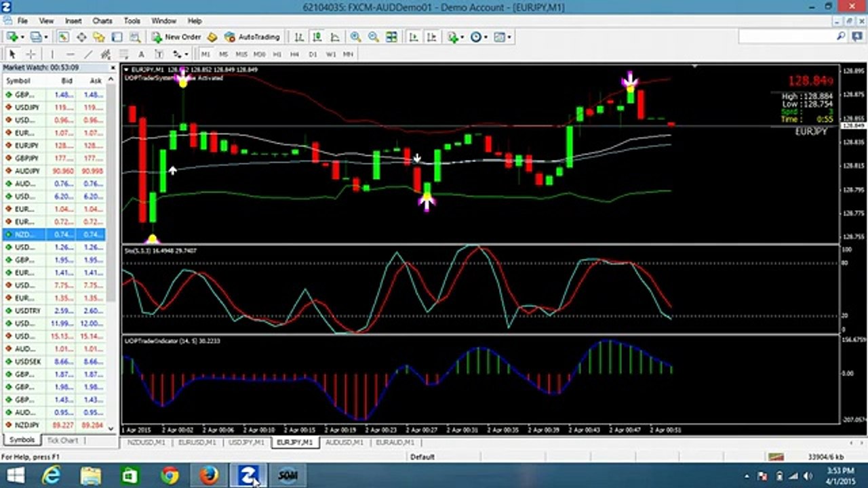Zoom in on the chart
The image size is (868, 488).
(x=355, y=37)
